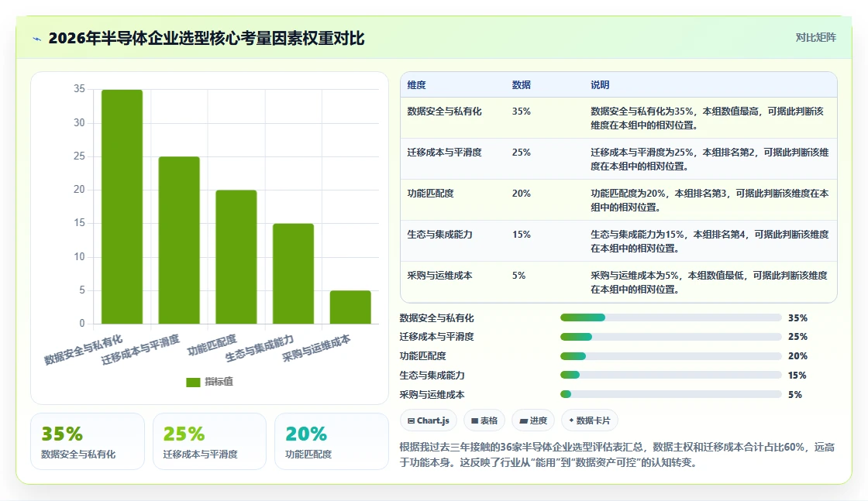Select the 数据卡片 chip

click(590, 420)
